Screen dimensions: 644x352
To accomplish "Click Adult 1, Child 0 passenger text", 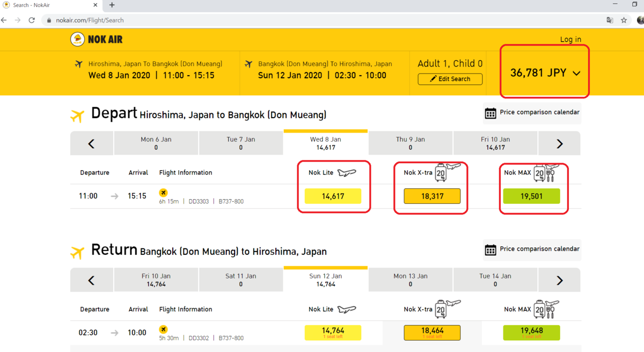I will [x=450, y=63].
